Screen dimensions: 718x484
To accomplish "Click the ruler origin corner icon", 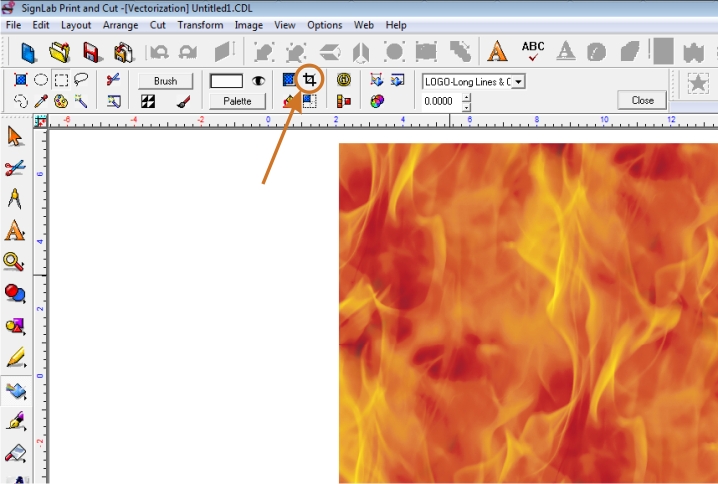I will pos(40,121).
